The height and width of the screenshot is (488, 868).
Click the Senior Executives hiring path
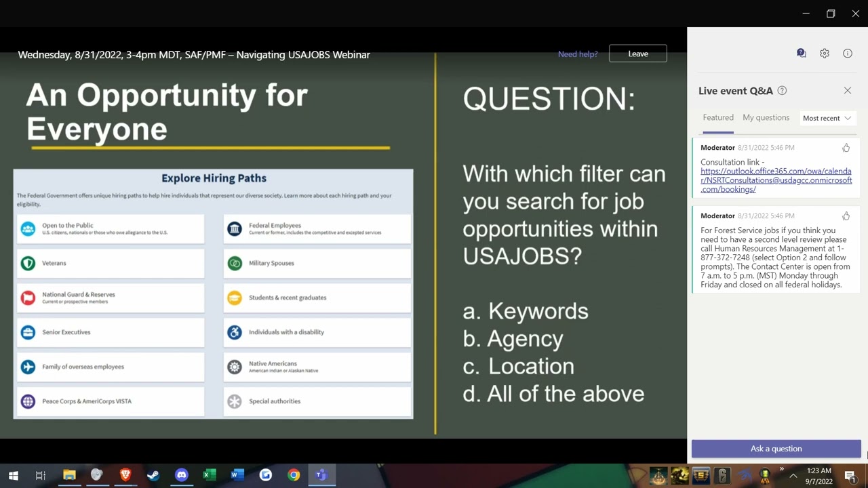[x=111, y=332]
